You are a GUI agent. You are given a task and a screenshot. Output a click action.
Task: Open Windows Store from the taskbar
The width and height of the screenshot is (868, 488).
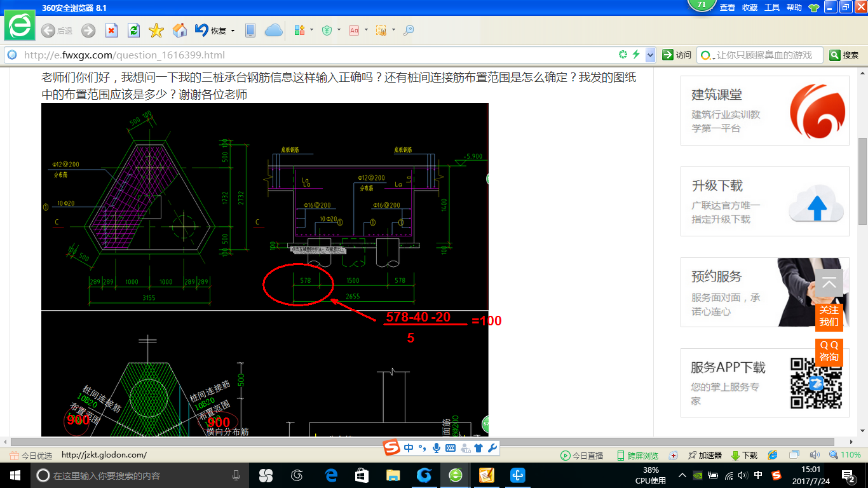tap(362, 475)
